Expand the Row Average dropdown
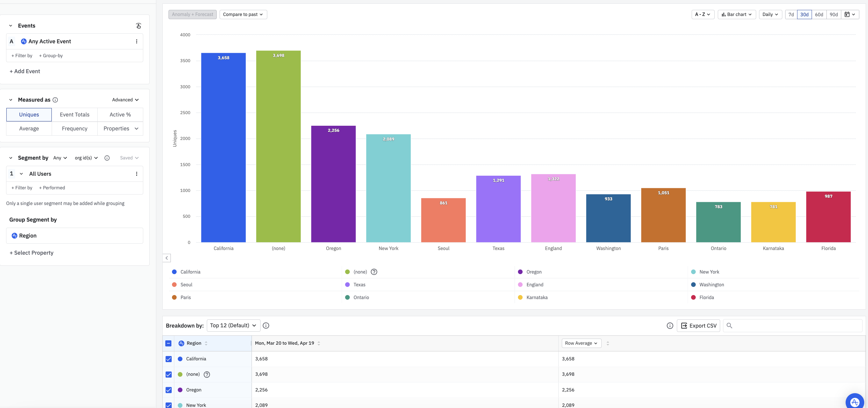This screenshot has width=868, height=408. (x=581, y=343)
